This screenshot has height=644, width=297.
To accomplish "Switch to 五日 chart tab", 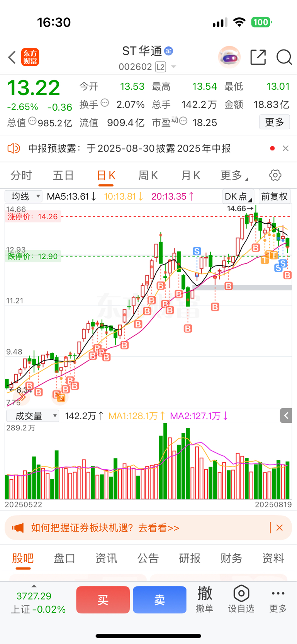I will [x=63, y=176].
